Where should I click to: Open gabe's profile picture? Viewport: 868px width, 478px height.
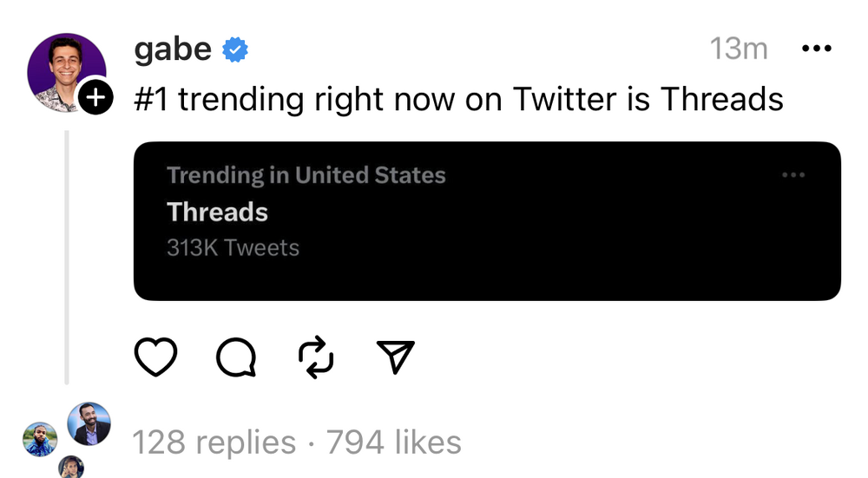click(66, 71)
